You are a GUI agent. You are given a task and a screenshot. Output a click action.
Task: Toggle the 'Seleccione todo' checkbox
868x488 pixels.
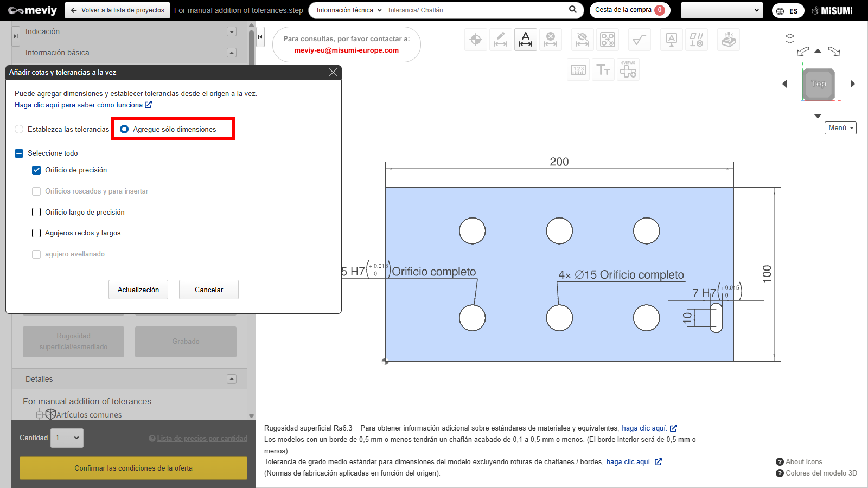pos(19,153)
